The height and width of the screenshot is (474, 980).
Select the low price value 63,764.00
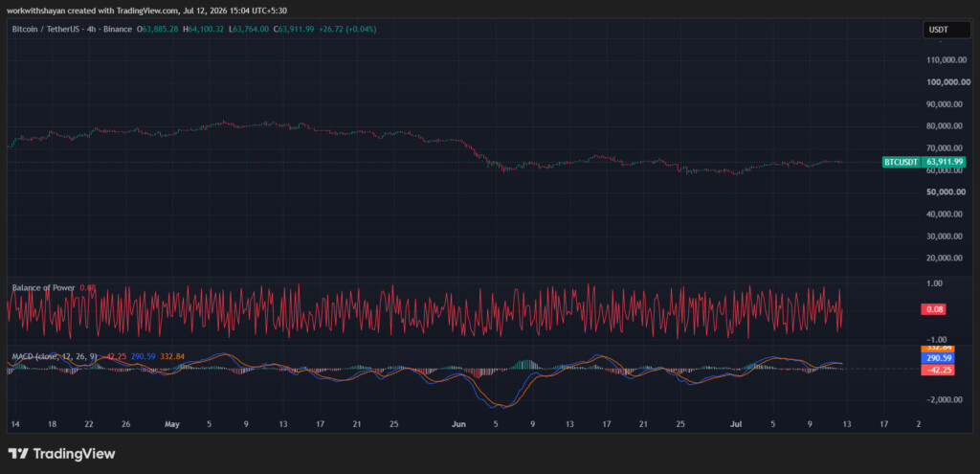(252, 30)
